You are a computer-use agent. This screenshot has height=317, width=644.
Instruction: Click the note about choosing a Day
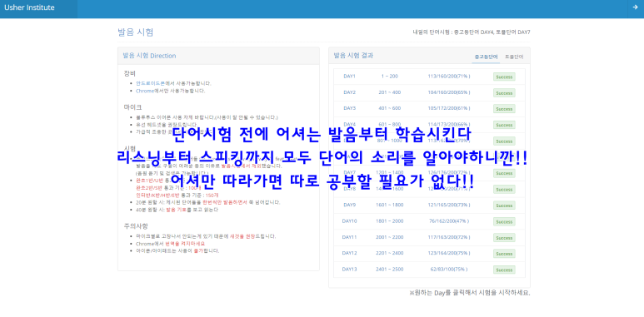pyautogui.click(x=469, y=293)
